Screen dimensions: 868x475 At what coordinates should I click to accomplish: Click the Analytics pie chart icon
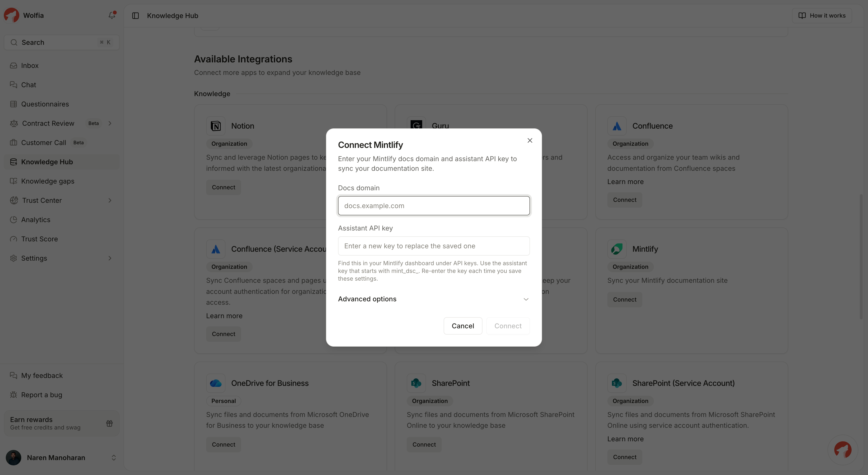(x=14, y=219)
